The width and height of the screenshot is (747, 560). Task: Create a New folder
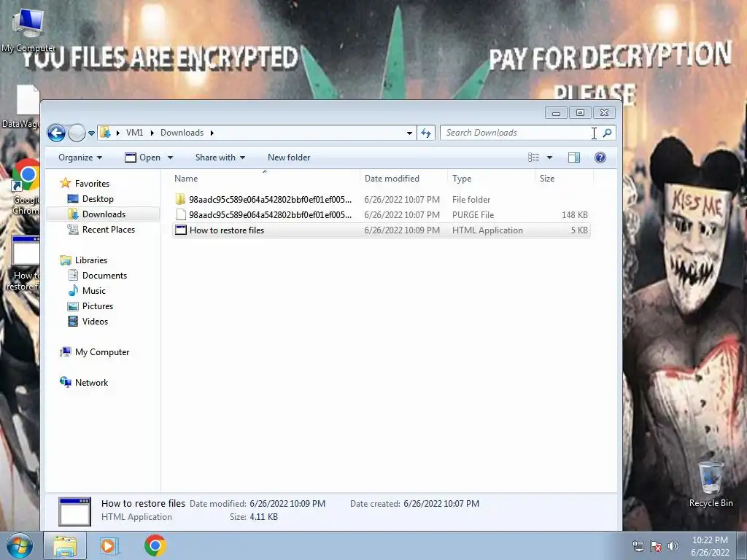click(289, 157)
